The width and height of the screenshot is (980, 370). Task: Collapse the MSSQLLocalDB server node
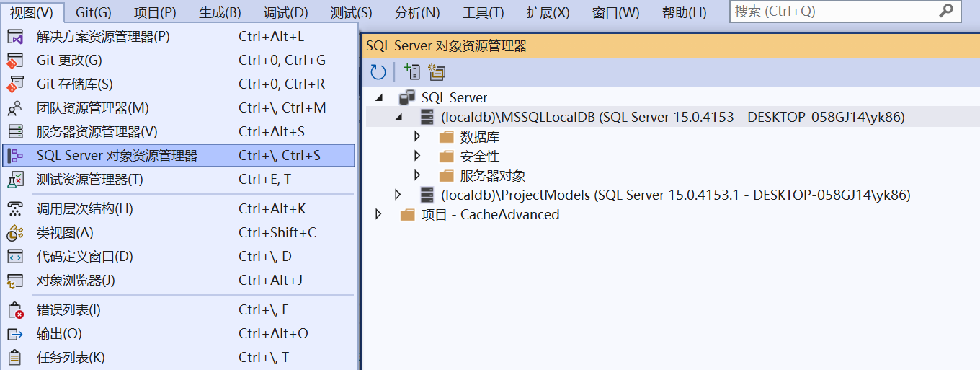(398, 118)
